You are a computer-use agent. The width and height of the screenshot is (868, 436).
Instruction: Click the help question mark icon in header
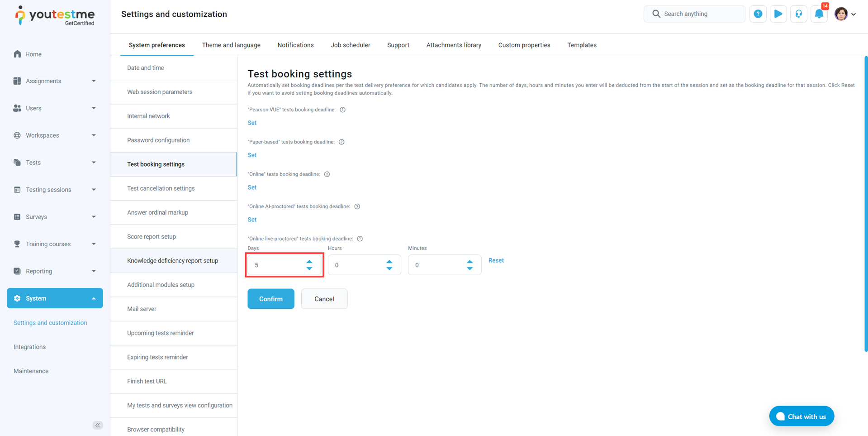pos(758,14)
